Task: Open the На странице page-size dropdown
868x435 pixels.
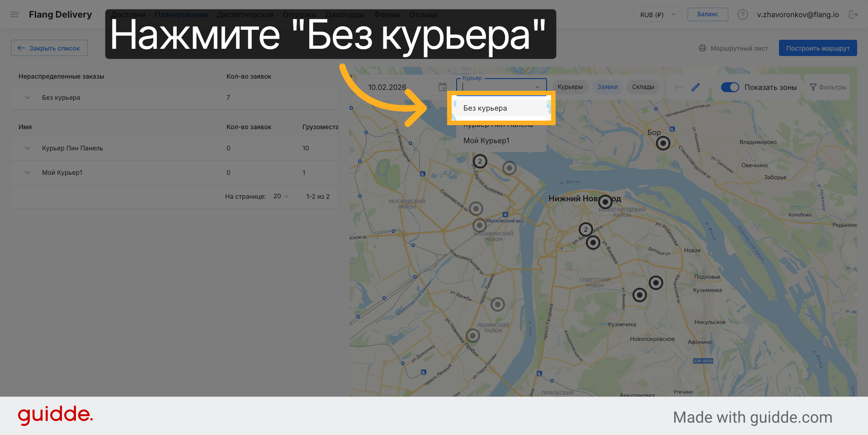Action: pyautogui.click(x=280, y=196)
